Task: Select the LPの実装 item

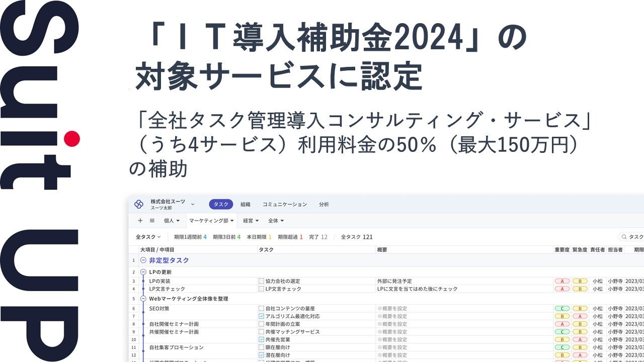Action: click(x=160, y=281)
